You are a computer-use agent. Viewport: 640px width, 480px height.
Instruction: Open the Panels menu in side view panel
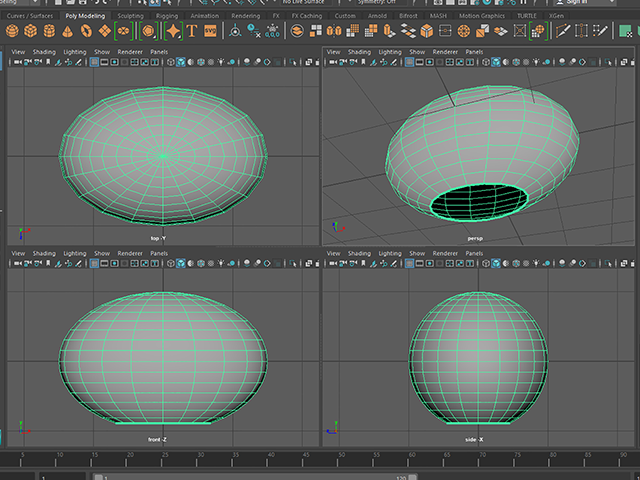click(474, 253)
